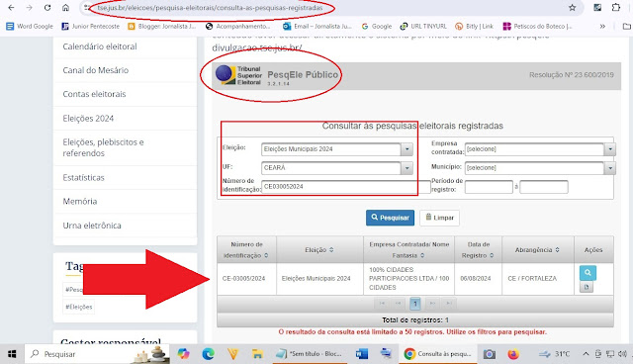Go to the next page in the paginator

432,303
